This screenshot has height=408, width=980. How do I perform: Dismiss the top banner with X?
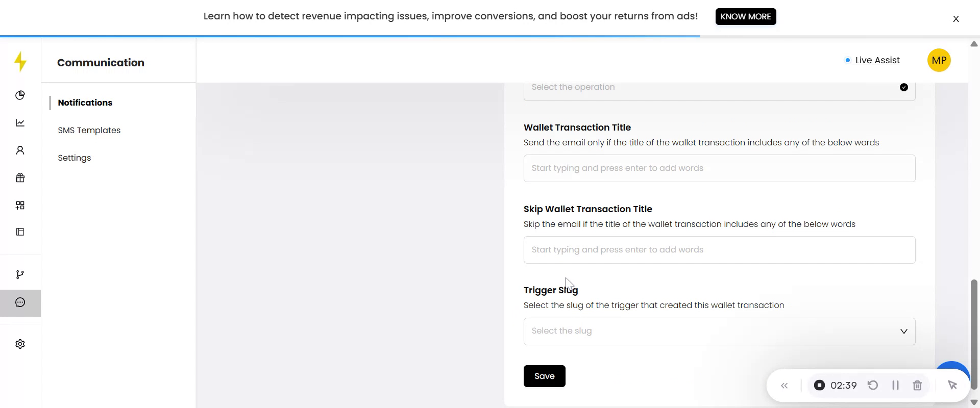[955, 19]
